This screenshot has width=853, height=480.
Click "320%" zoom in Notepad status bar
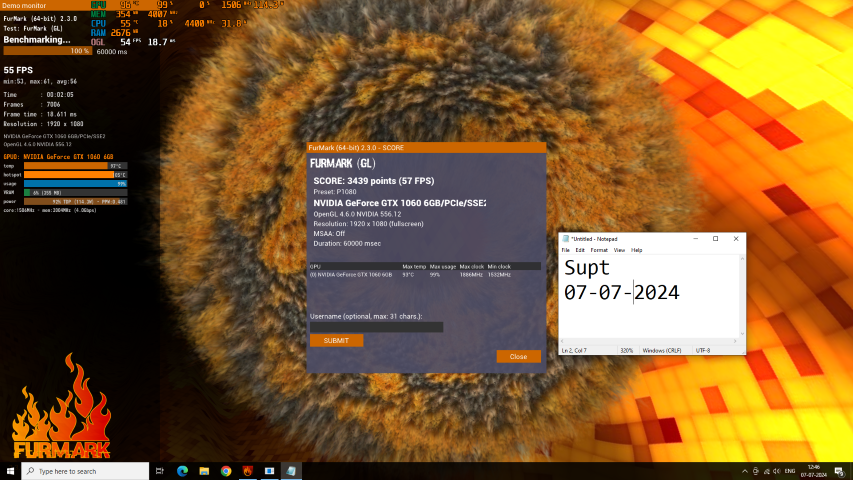626,350
